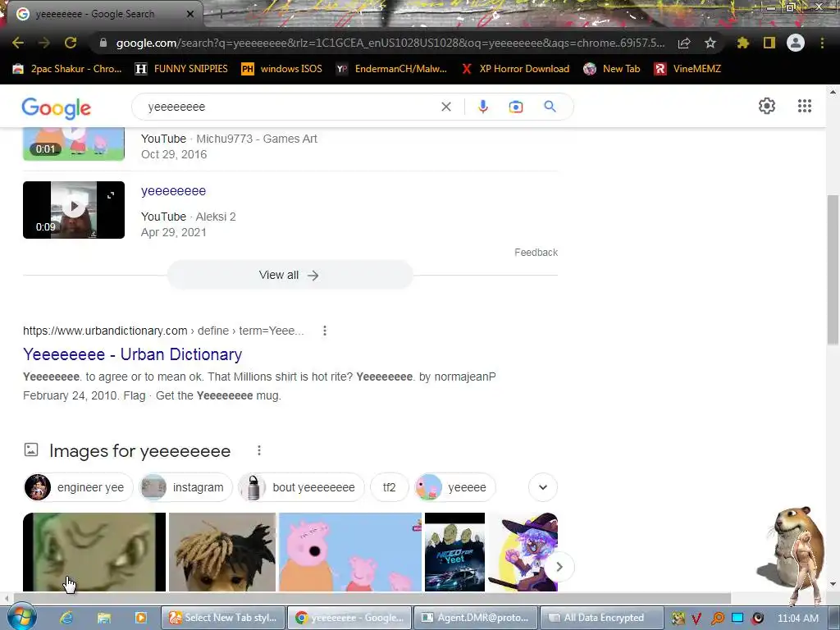840x630 pixels.
Task: Open the browser side panel icon
Action: click(x=769, y=43)
